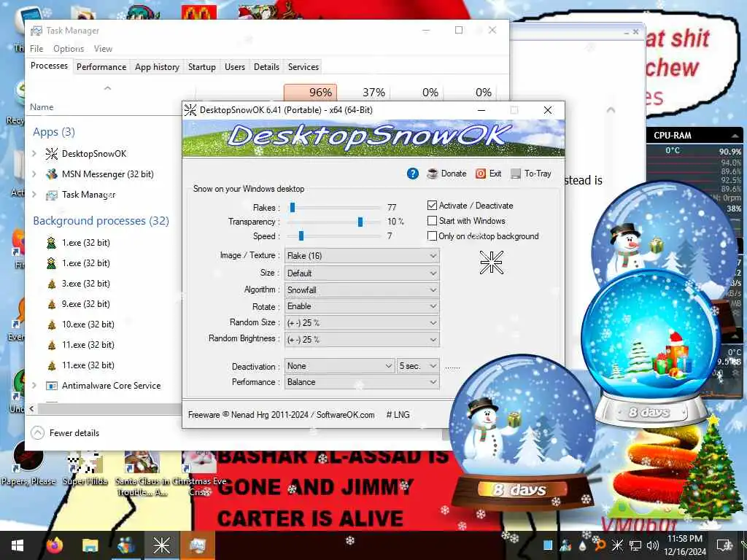Sort by the 96% CPU column header
Viewport: 747px width, 560px height.
310,93
